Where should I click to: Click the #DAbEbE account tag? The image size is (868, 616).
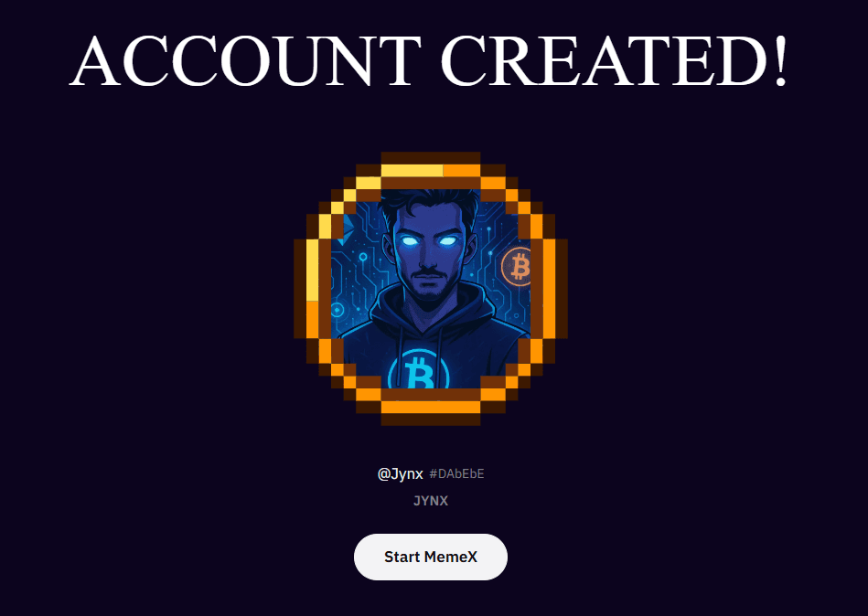[x=456, y=474]
